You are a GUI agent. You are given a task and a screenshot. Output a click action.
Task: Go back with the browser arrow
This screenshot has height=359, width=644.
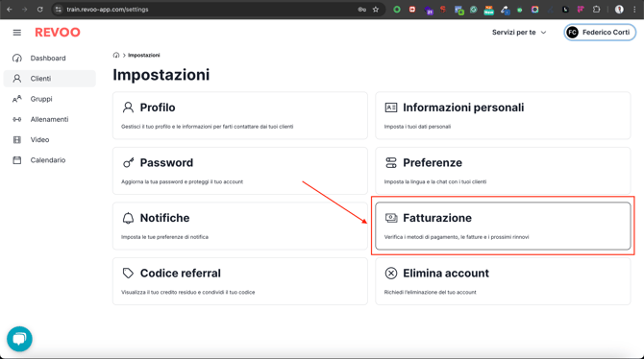(10, 9)
